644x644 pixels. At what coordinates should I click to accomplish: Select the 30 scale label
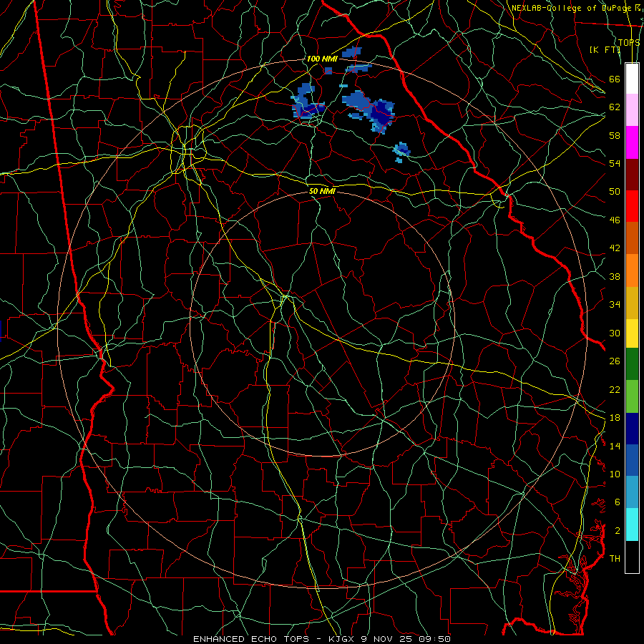click(x=615, y=333)
